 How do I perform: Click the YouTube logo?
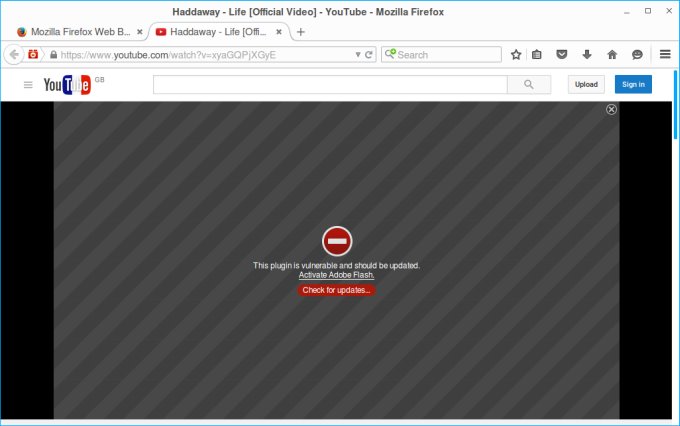coord(67,85)
